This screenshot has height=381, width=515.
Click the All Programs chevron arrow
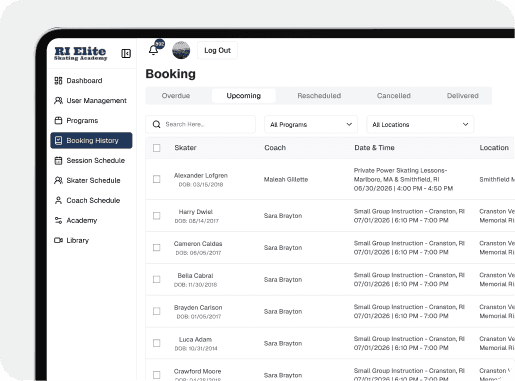pyautogui.click(x=349, y=124)
